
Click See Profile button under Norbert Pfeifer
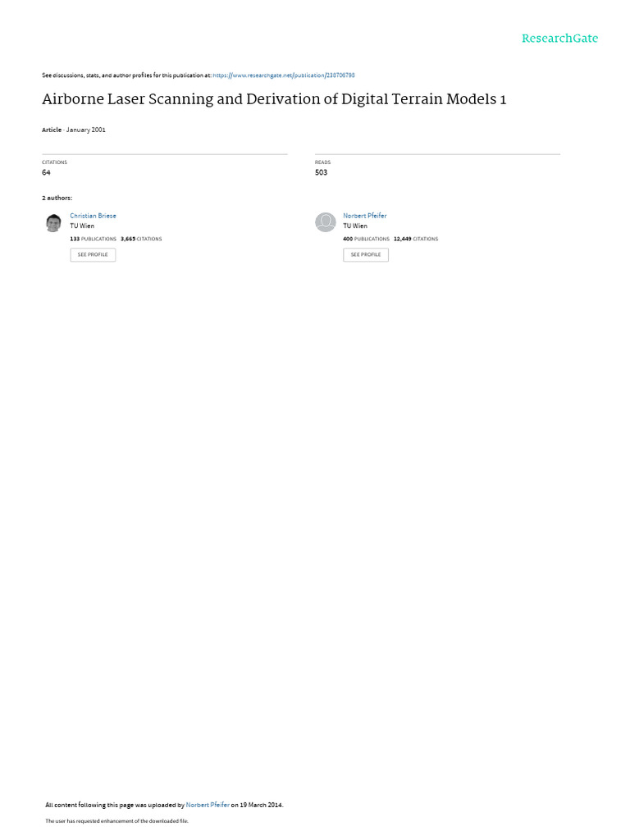pos(366,255)
